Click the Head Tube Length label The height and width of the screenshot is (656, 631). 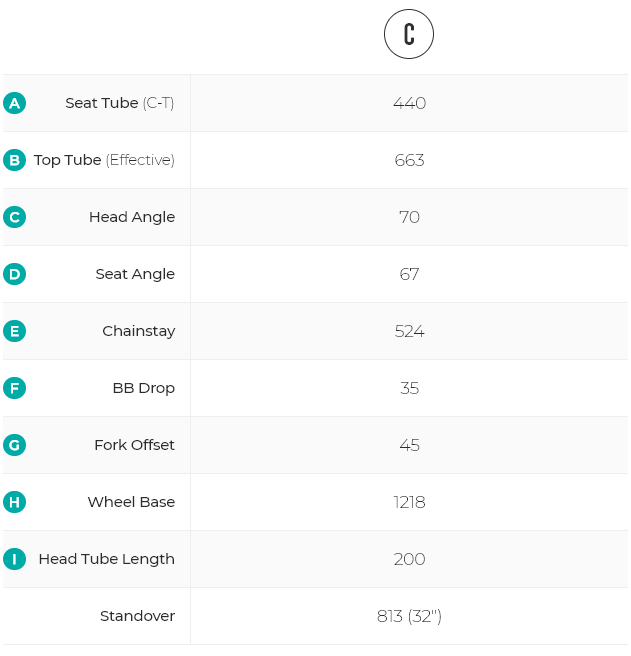click(x=106, y=559)
